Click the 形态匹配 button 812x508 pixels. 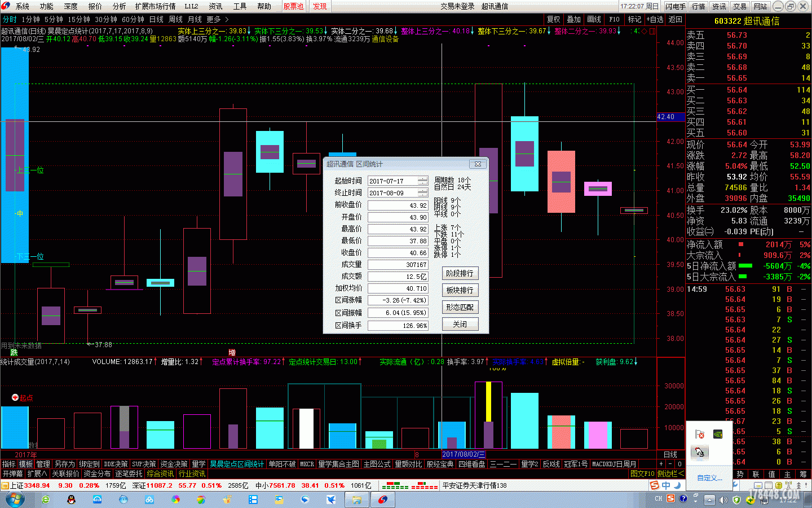pos(460,307)
